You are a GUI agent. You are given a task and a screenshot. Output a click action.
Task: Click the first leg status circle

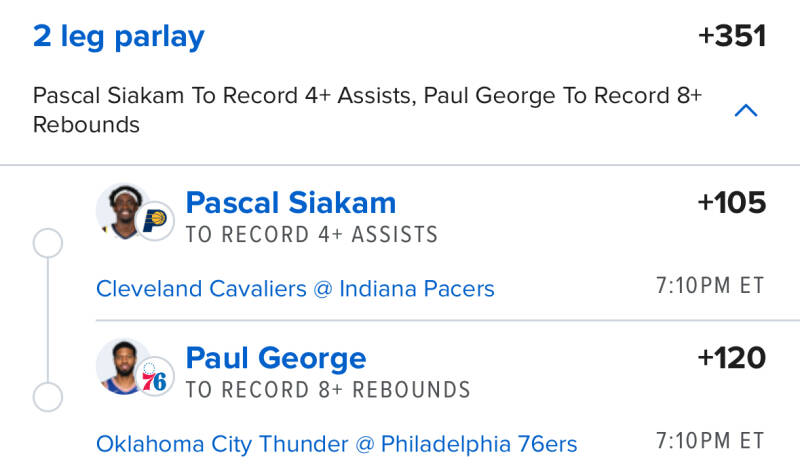(x=48, y=243)
